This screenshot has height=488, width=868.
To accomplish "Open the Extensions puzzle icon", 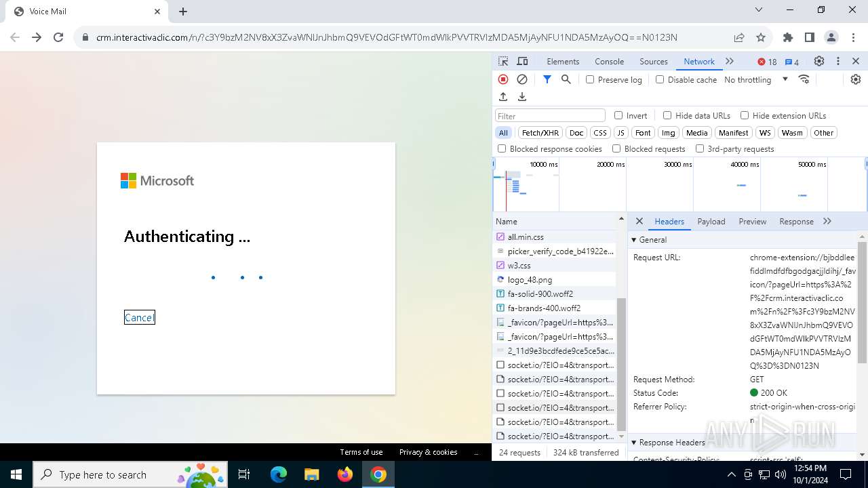I will [788, 37].
